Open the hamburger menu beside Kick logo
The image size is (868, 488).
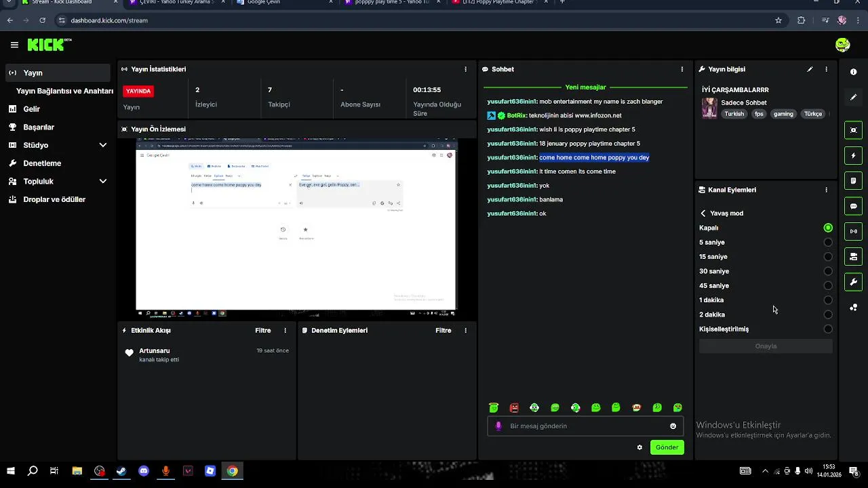[x=14, y=45]
